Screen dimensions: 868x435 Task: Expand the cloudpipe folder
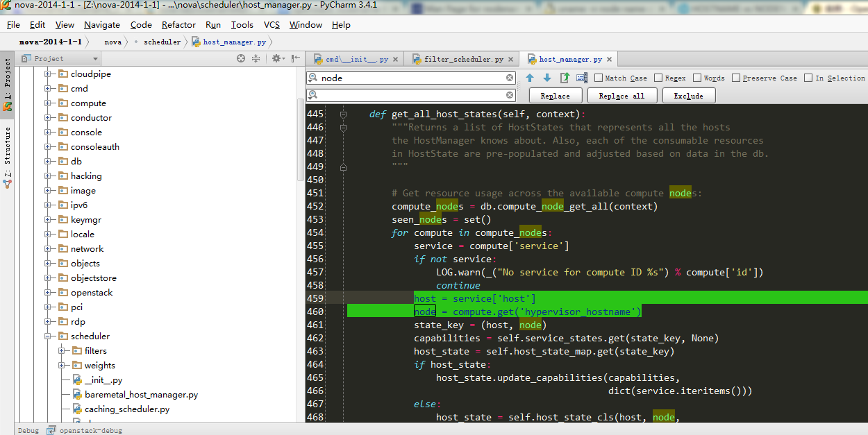click(48, 74)
